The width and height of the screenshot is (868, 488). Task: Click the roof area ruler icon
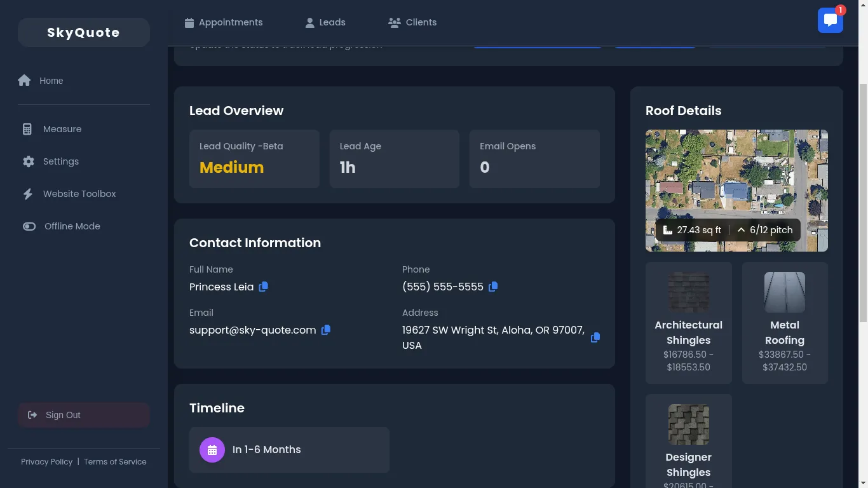[x=667, y=230]
